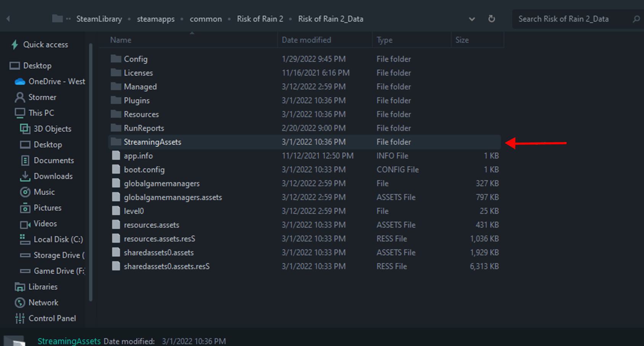Select 3D Objects under This PC
Screen dimensions: 644x346
coord(53,129)
